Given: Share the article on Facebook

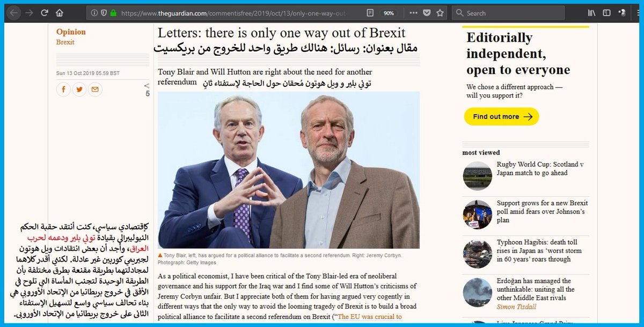Looking at the screenshot, I should [x=63, y=89].
